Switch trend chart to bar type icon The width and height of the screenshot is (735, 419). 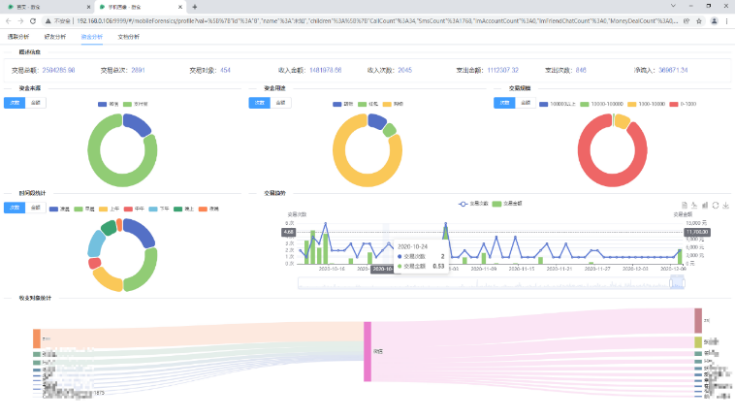pos(705,205)
